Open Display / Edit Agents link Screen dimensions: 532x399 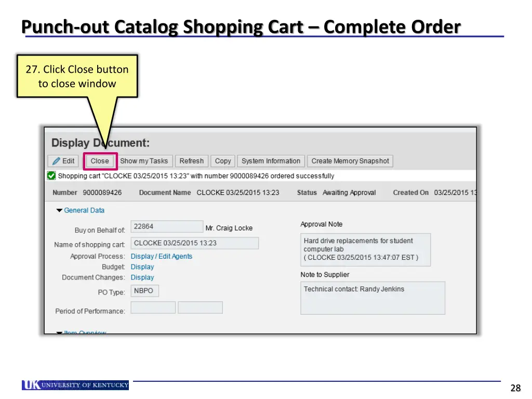(x=161, y=256)
